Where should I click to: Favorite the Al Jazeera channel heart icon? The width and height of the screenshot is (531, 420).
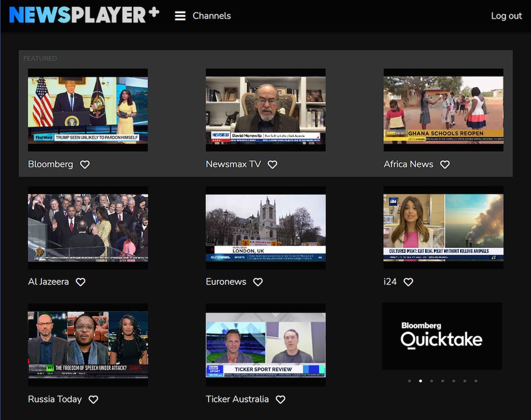pyautogui.click(x=80, y=282)
